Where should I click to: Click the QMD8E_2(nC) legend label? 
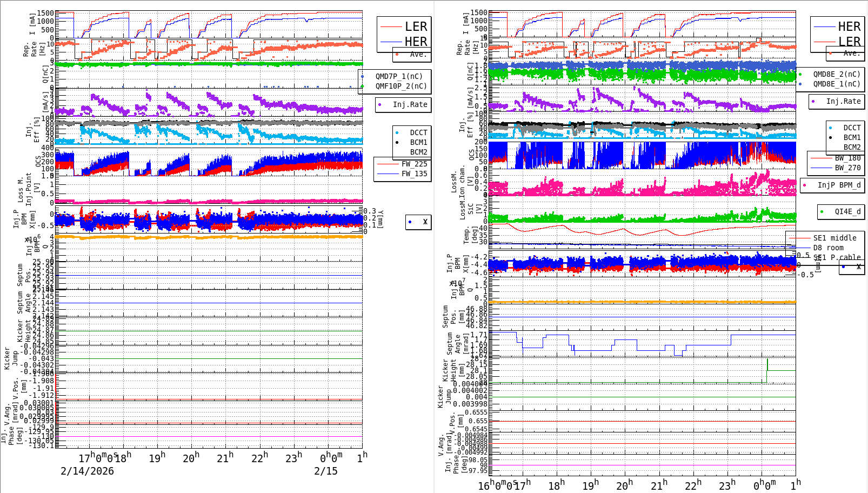(x=837, y=74)
